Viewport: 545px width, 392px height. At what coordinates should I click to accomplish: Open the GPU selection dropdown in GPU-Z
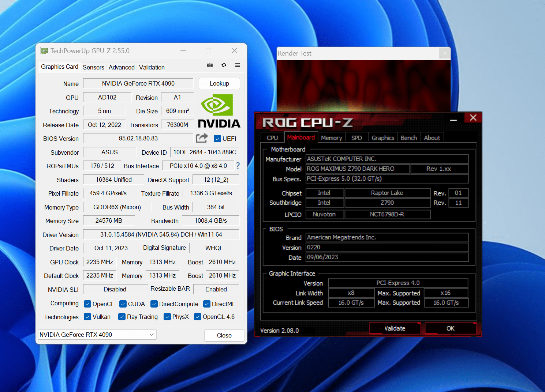click(x=97, y=335)
